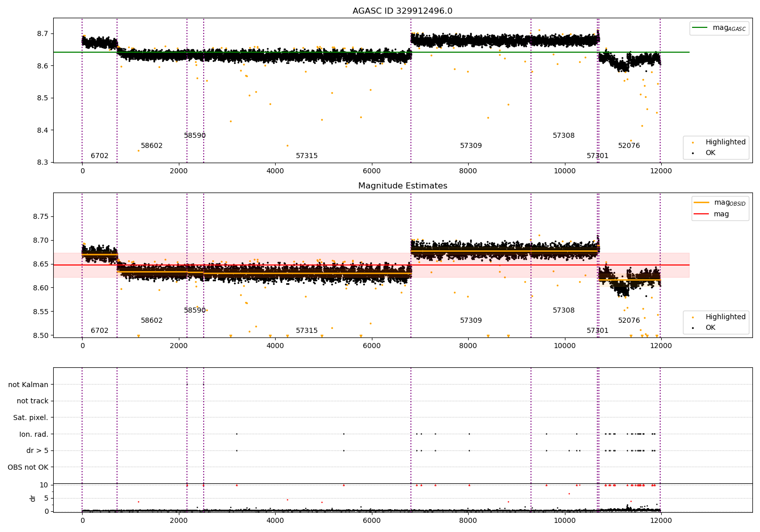The image size is (760, 532).
Task: Select 'Highlighted' legend entry in the top plot
Action: pyautogui.click(x=726, y=142)
